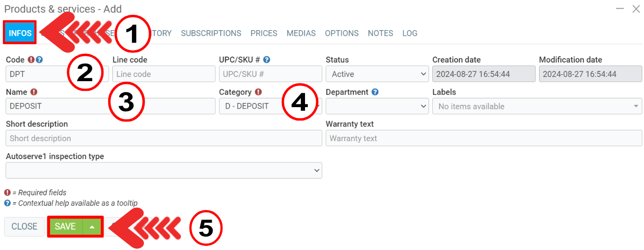Switch to the INFOS tab

coord(20,33)
